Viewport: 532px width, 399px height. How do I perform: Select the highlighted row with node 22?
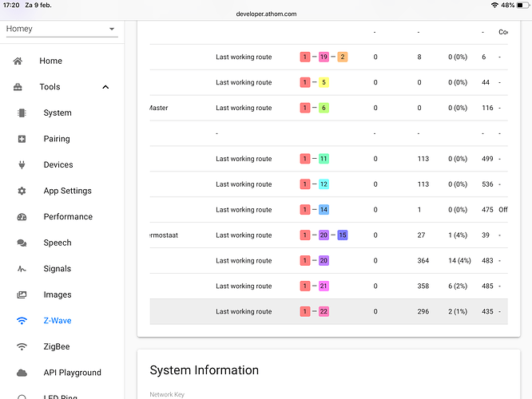(328, 311)
